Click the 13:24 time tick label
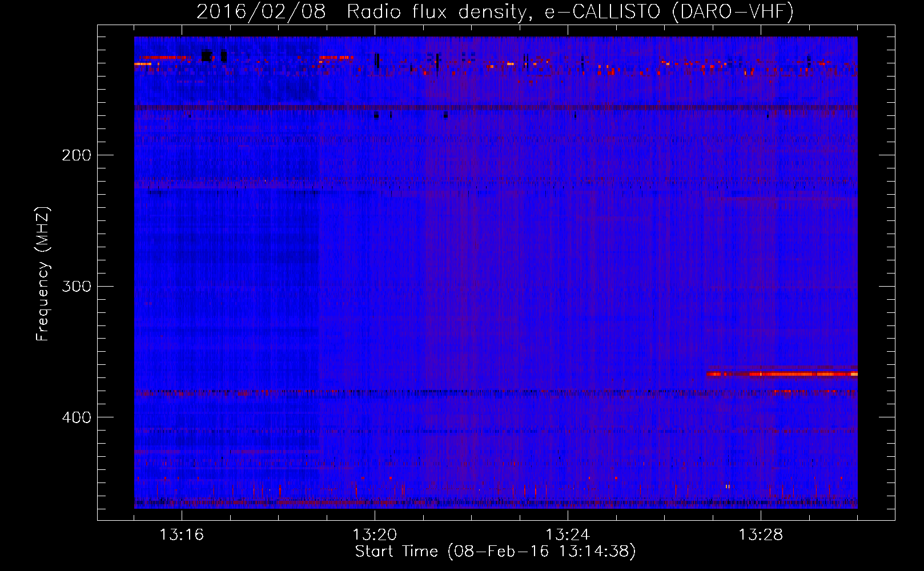Viewport: 924px width, 571px height. point(568,534)
